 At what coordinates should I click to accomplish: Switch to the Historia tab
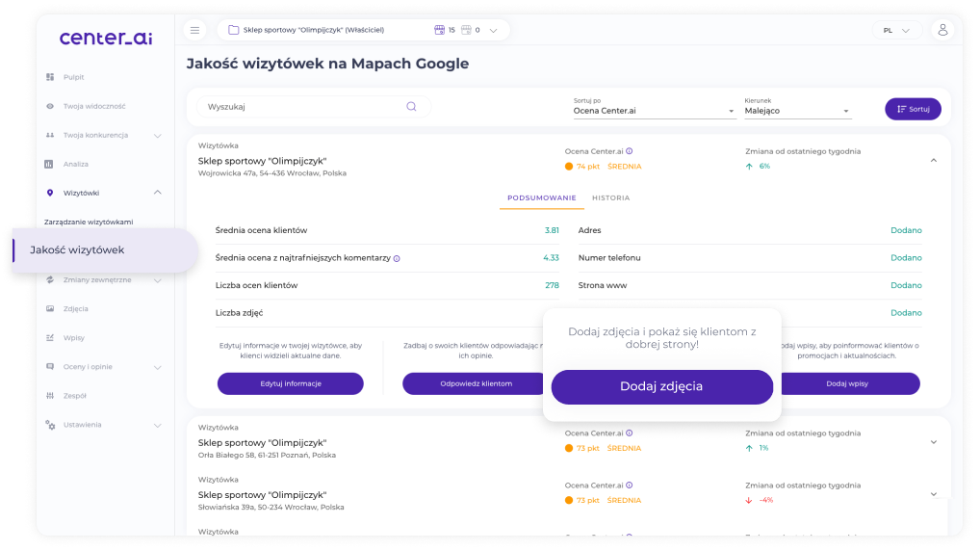coord(610,197)
